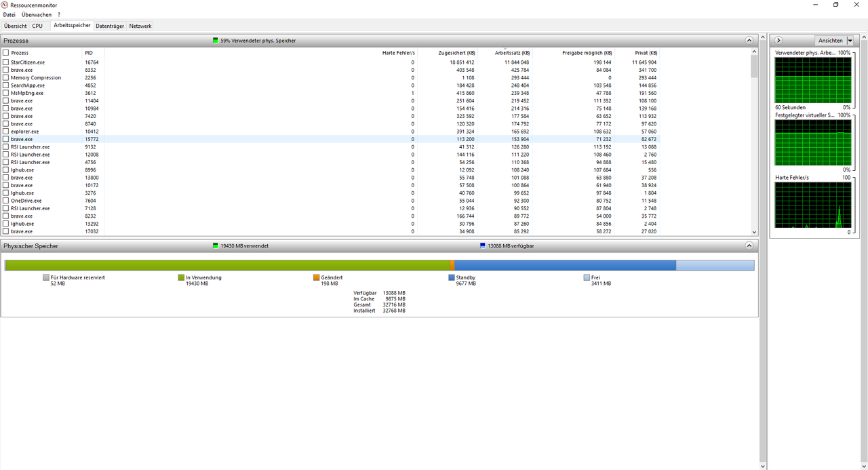
Task: Sort by Zugesichert (KB) column header
Action: pyautogui.click(x=456, y=53)
